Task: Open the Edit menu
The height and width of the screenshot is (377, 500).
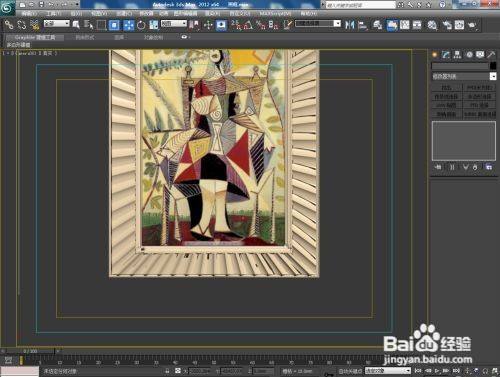Action: click(29, 13)
